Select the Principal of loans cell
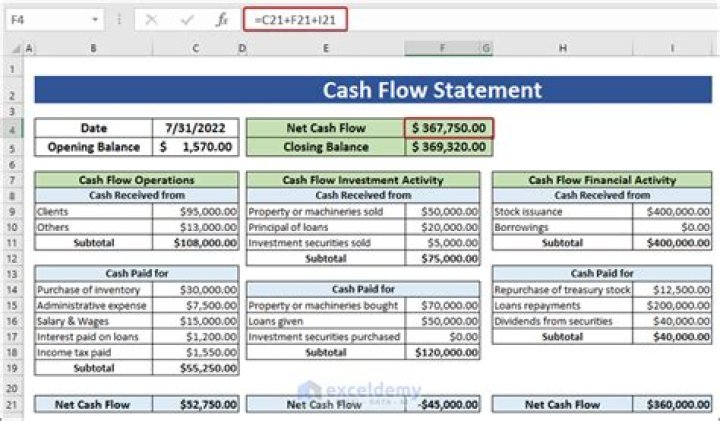Image resolution: width=720 pixels, height=421 pixels. (x=326, y=227)
